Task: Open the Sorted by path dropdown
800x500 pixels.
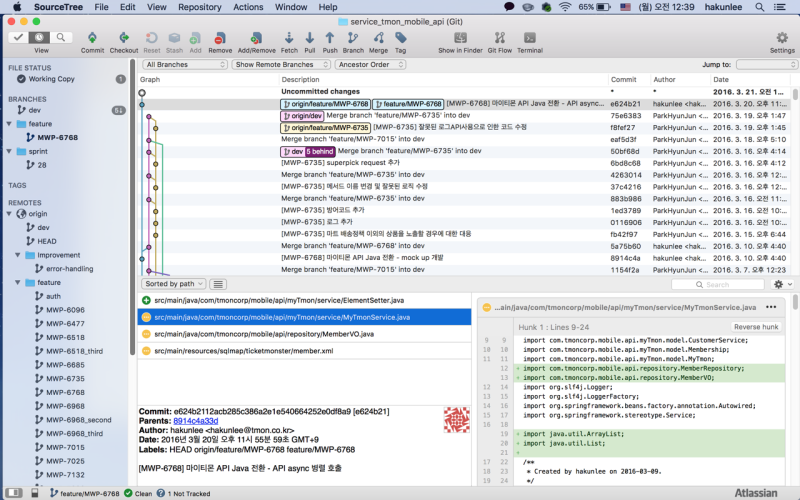Action: [173, 284]
